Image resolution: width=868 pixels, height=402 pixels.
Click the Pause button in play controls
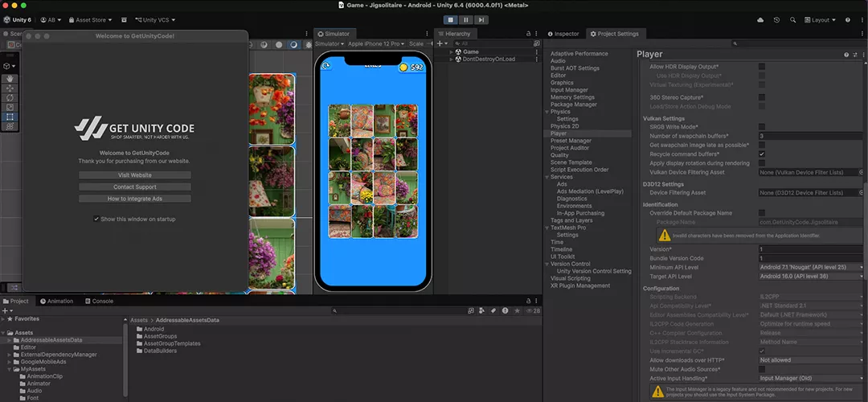pos(465,19)
